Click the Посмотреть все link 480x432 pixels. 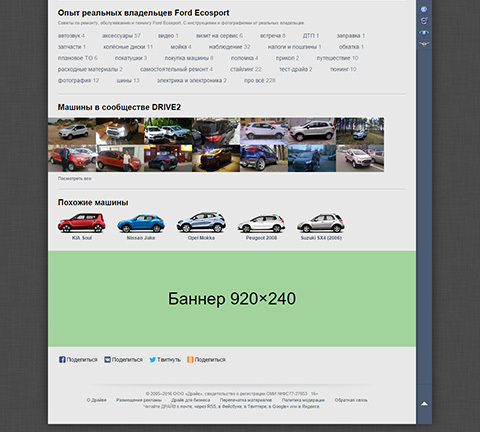pyautogui.click(x=74, y=179)
